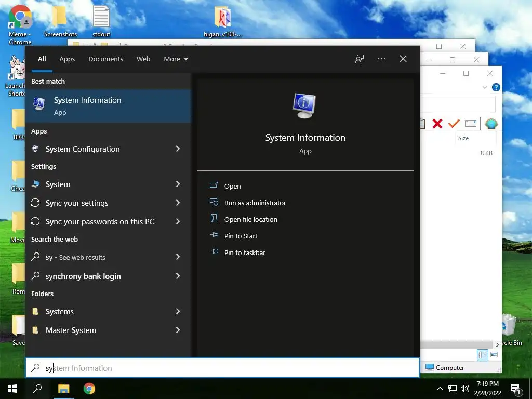Expand the System settings result arrow

click(x=178, y=184)
